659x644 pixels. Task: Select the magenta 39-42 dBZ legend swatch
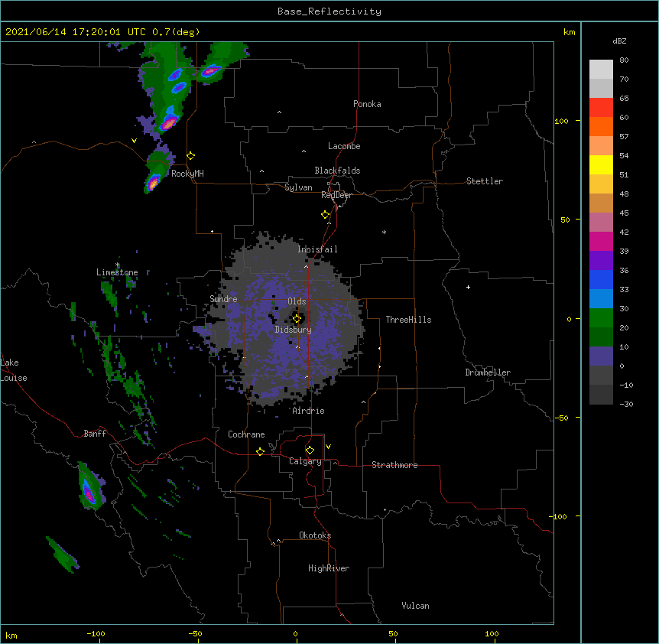click(601, 241)
